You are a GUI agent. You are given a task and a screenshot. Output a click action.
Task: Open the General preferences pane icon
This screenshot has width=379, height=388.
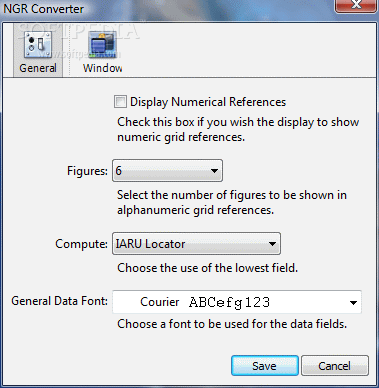coord(38,51)
